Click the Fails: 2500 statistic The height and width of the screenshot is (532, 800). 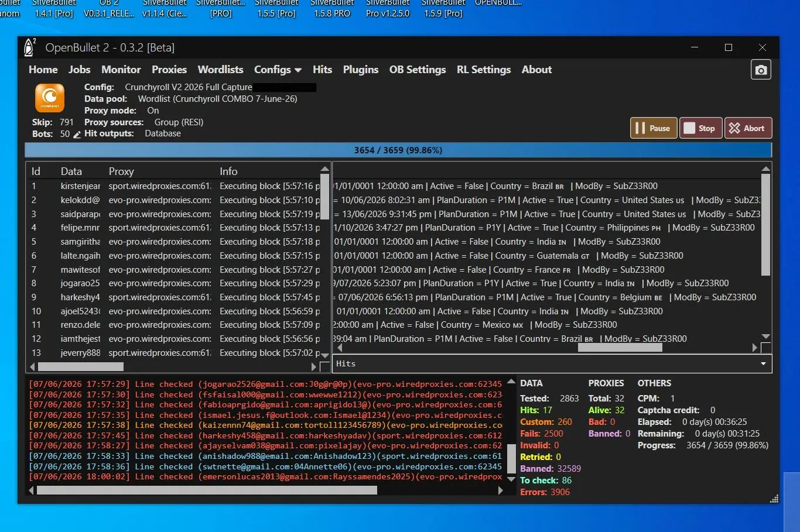click(542, 434)
